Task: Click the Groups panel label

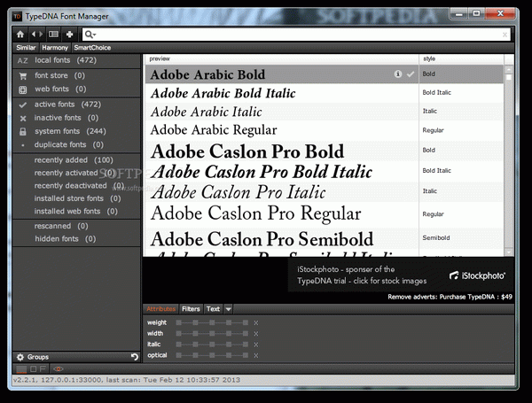Action: (38, 357)
